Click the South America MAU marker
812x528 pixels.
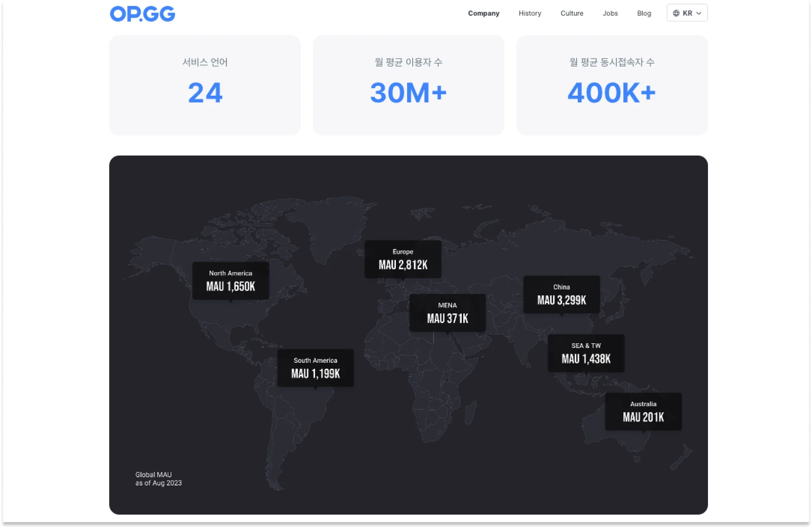[x=315, y=368]
